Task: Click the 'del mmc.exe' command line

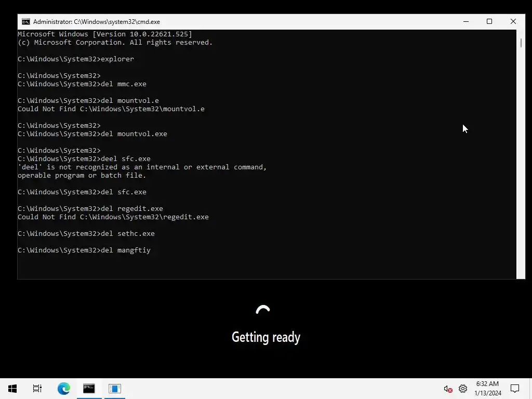Action: (82, 84)
